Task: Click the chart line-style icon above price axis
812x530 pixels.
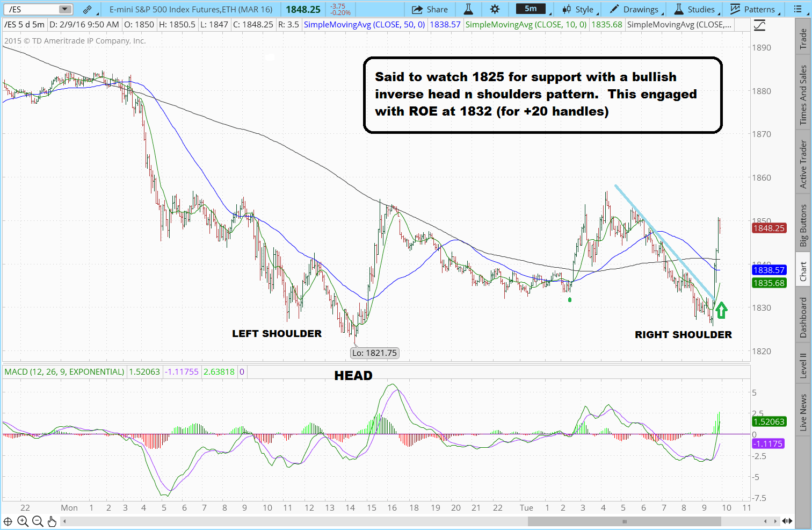Action: (x=759, y=25)
